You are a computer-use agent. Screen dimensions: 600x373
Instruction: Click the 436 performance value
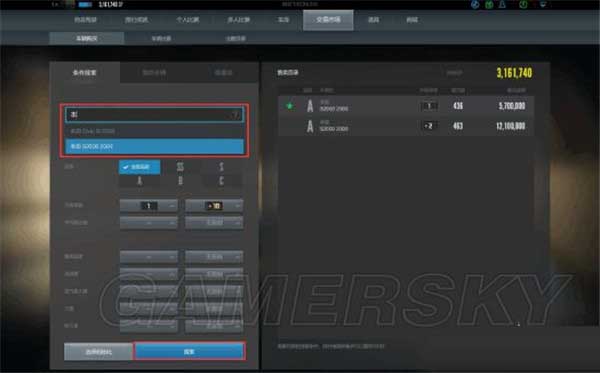coord(458,106)
